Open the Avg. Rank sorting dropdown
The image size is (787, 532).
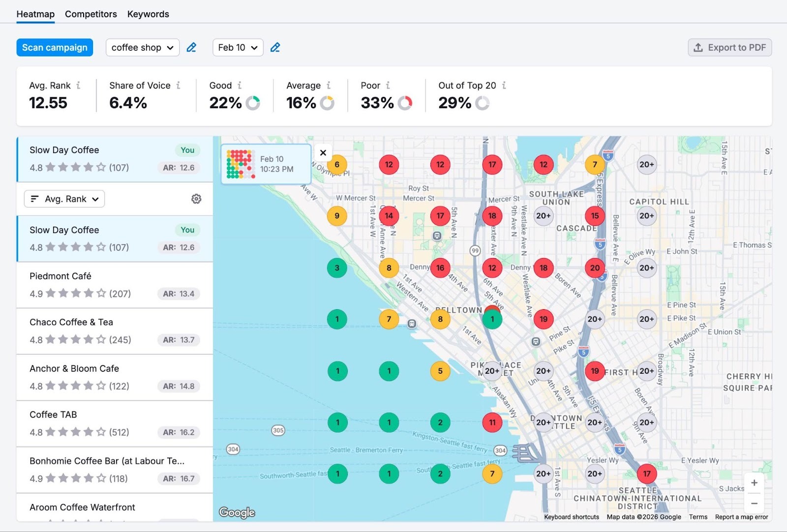pyautogui.click(x=64, y=199)
